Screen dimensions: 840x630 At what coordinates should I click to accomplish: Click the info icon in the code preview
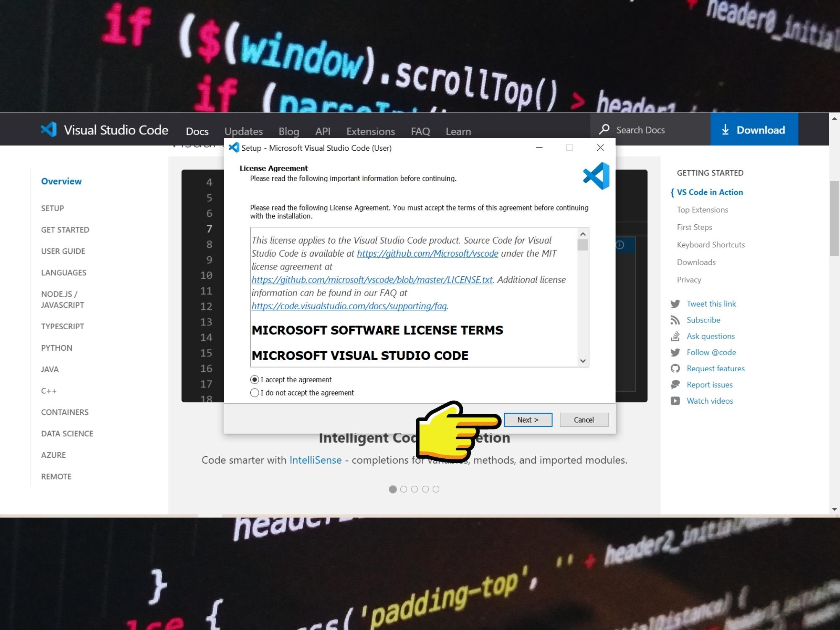tap(620, 245)
